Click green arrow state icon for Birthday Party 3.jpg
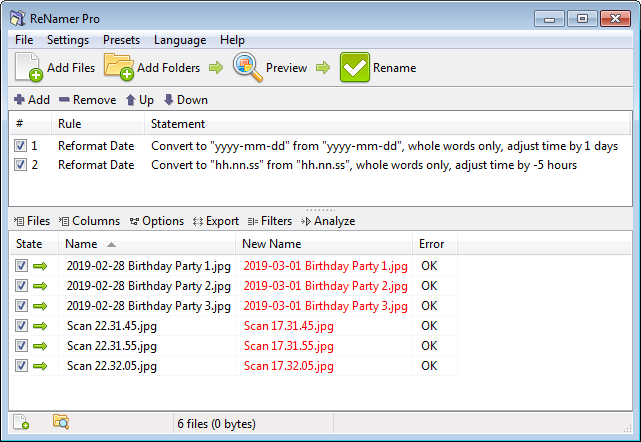This screenshot has height=442, width=641. coord(40,306)
